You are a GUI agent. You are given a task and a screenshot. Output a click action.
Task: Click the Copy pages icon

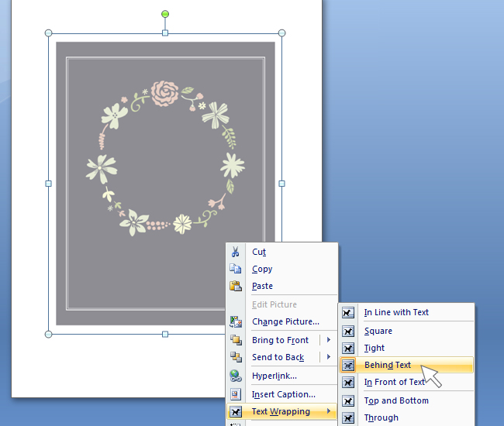[235, 268]
